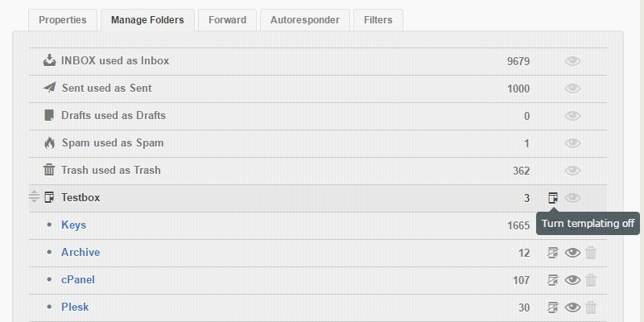Toggle visibility eye for cPanel folder
644x322 pixels.
[x=572, y=280]
